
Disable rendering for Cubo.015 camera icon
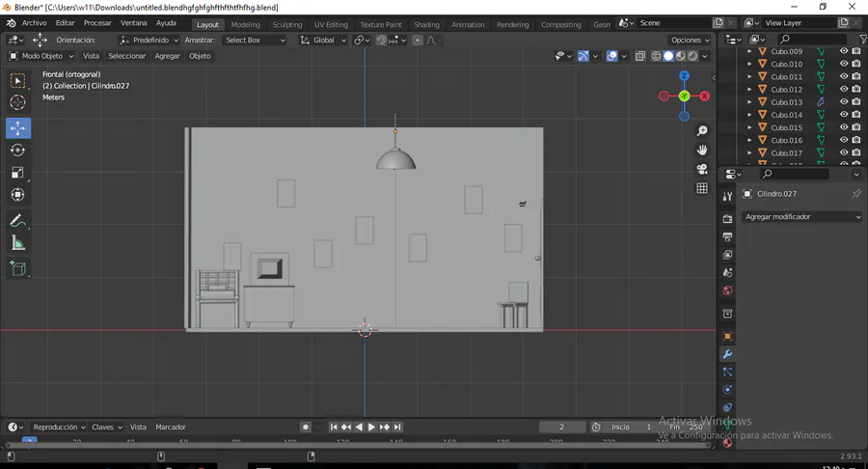pos(856,127)
